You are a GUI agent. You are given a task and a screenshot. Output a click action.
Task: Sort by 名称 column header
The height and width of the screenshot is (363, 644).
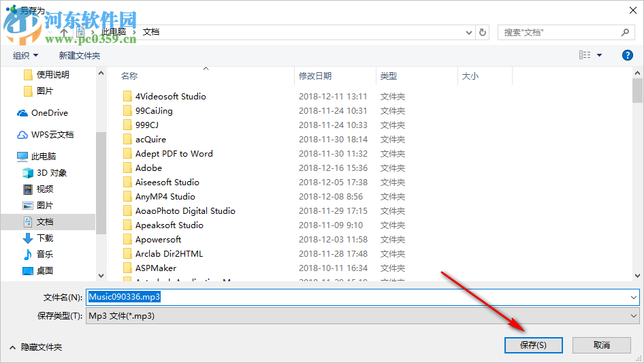coord(129,76)
